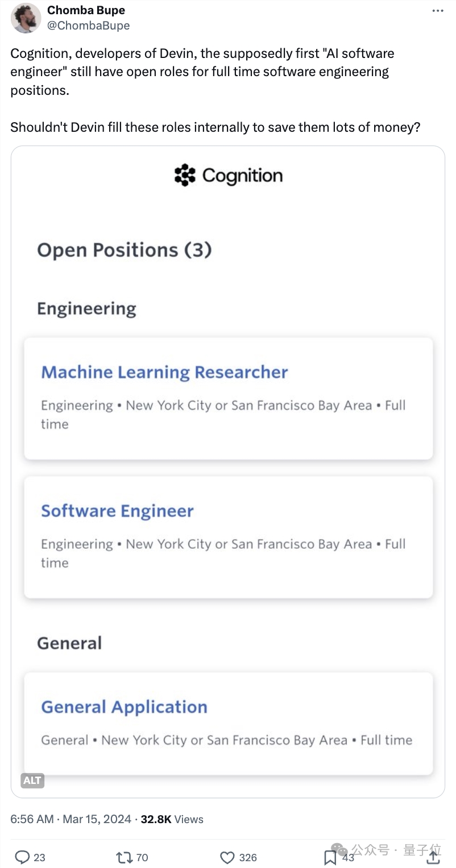The height and width of the screenshot is (868, 456).
Task: Click the ALT image description badge
Action: click(x=32, y=780)
